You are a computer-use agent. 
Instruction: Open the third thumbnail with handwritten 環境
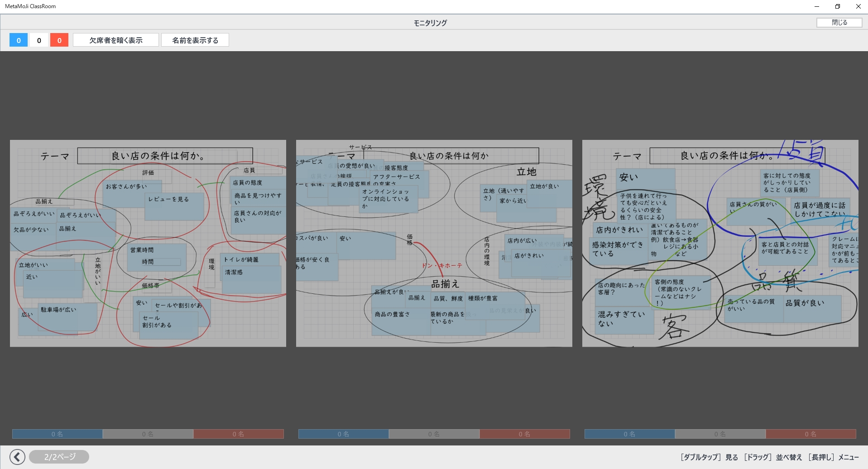720,244
